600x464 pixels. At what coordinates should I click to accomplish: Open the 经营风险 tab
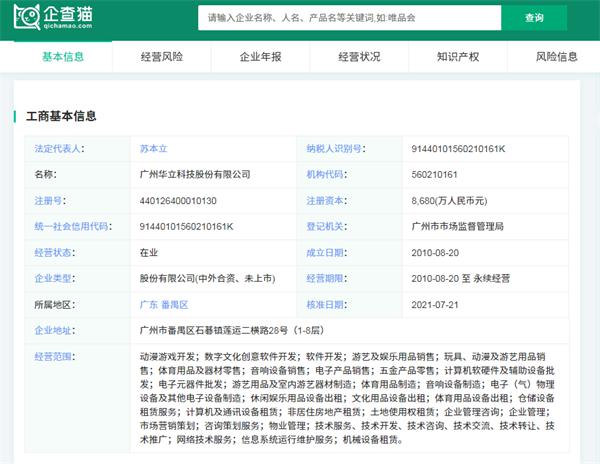click(162, 57)
